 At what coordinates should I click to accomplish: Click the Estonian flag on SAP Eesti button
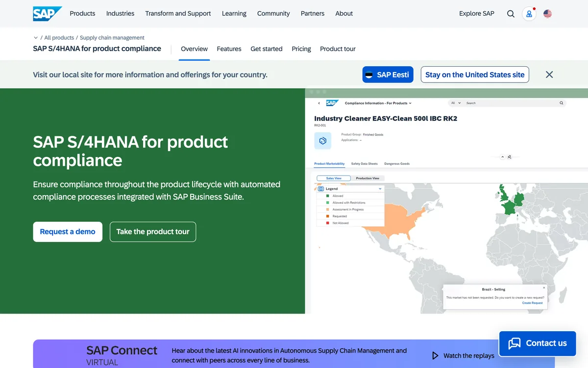pos(369,75)
